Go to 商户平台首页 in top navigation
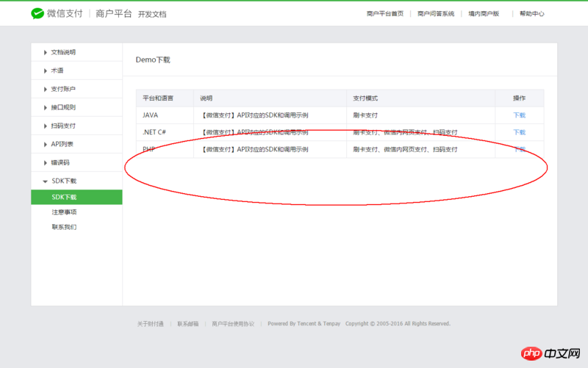588x368 pixels. tap(384, 14)
